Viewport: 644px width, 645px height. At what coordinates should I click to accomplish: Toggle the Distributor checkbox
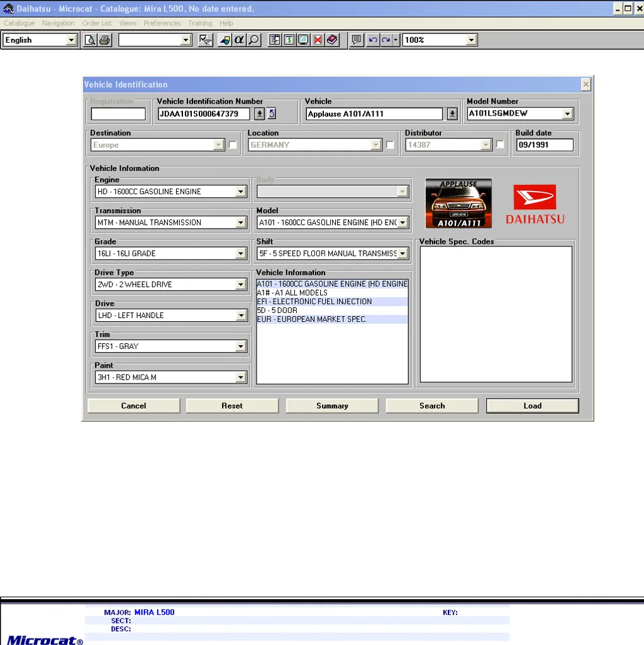click(x=500, y=145)
